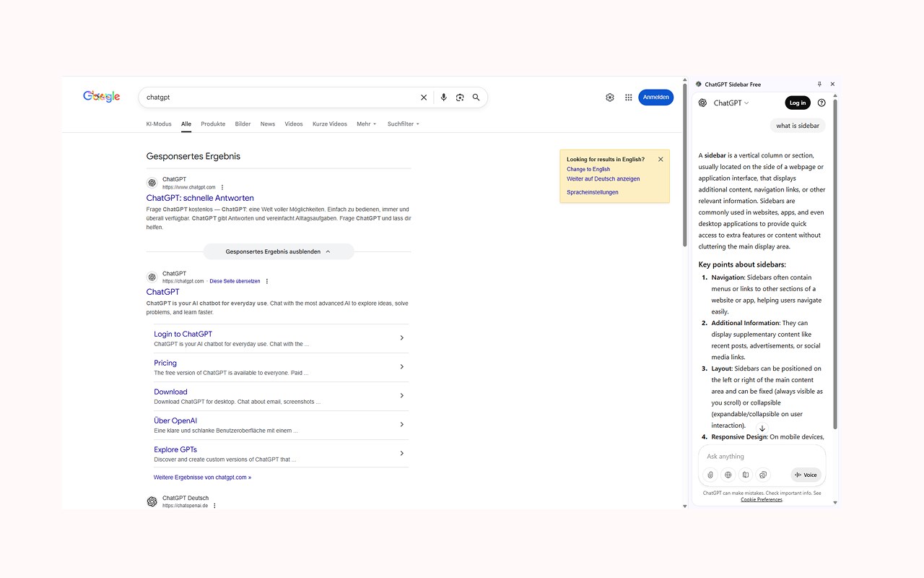Image resolution: width=924 pixels, height=578 pixels.
Task: Switch to the Bilder results tab
Action: [243, 124]
